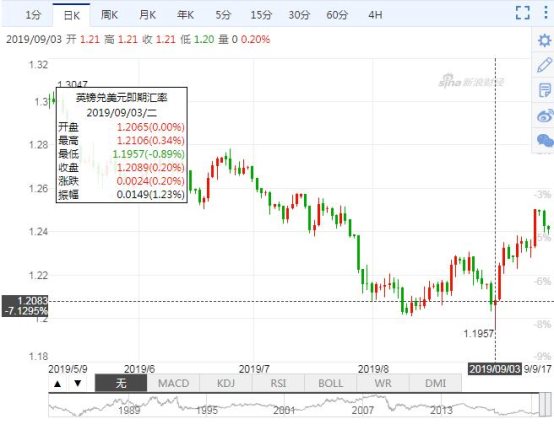The height and width of the screenshot is (430, 554).
Task: Click the 英镑兑美元即期汇率 tooltip title
Action: (x=122, y=98)
